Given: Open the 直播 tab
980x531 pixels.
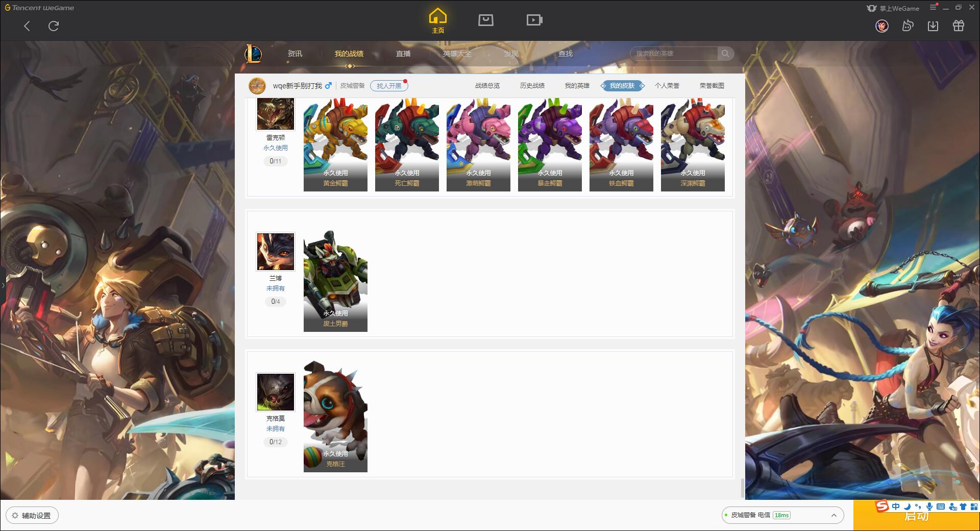Looking at the screenshot, I should pyautogui.click(x=403, y=54).
